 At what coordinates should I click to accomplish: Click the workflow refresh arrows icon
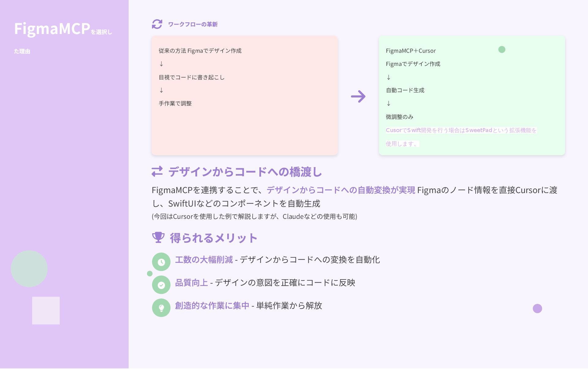tap(157, 24)
